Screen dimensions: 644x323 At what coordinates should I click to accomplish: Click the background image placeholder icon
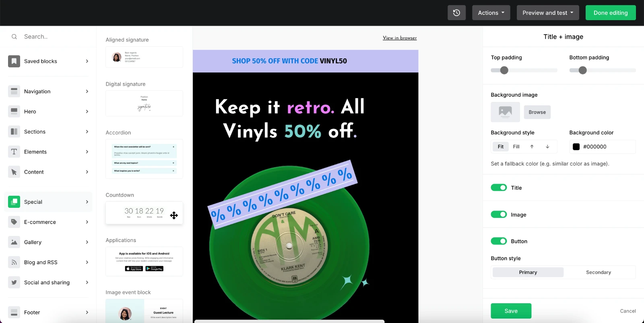tap(505, 112)
